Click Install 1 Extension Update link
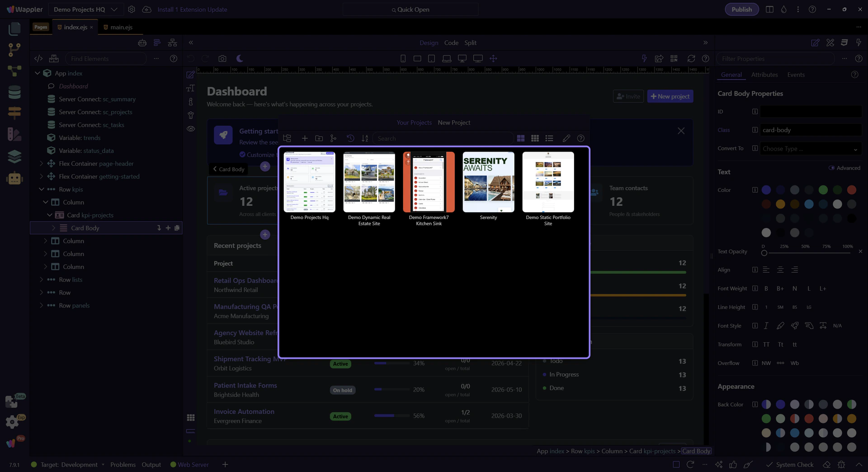Image resolution: width=868 pixels, height=472 pixels. point(192,10)
